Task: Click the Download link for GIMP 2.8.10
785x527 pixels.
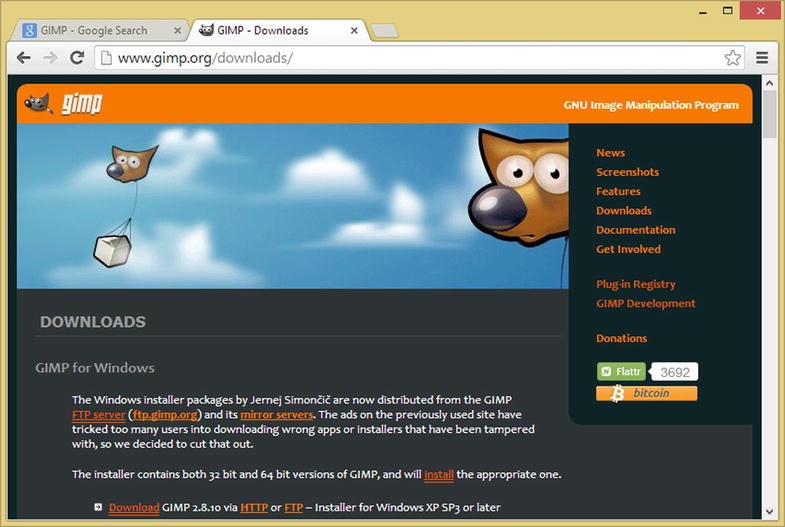Action: [x=134, y=507]
